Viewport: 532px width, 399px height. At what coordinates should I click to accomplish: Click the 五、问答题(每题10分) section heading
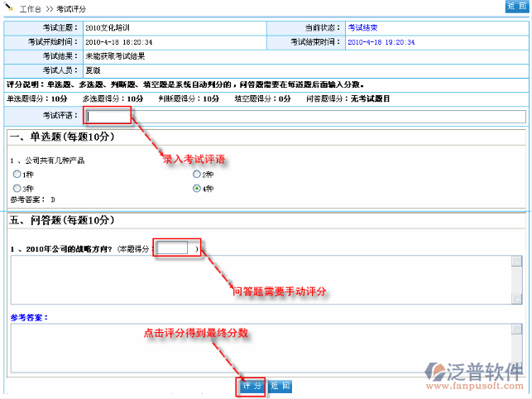click(x=62, y=220)
